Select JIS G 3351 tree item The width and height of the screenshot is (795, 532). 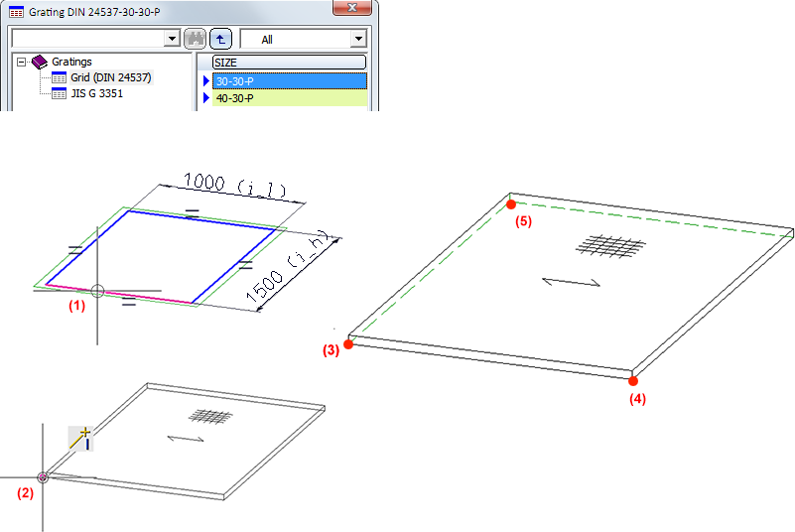pyautogui.click(x=96, y=93)
